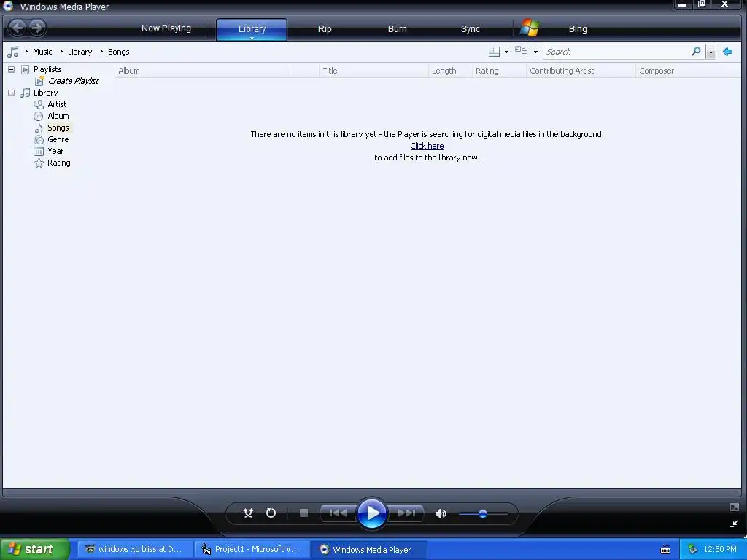Sort by the Rating column header
The image size is (747, 560).
498,71
